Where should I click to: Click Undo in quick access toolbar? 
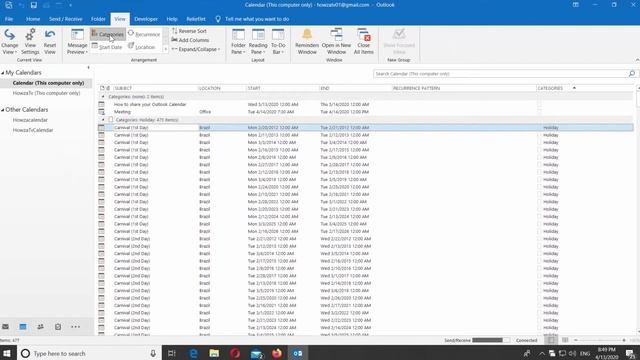21,5
